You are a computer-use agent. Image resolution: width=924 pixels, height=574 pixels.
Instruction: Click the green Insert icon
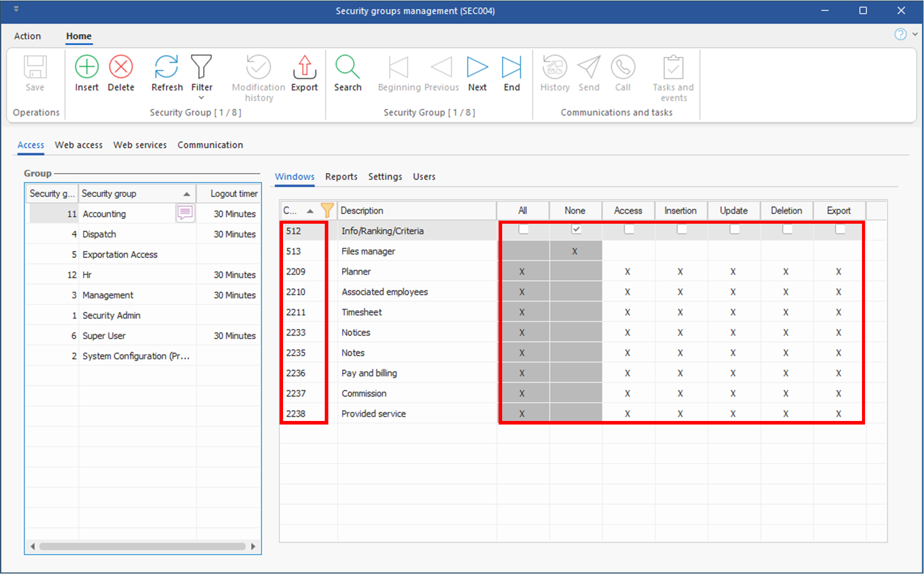click(86, 67)
